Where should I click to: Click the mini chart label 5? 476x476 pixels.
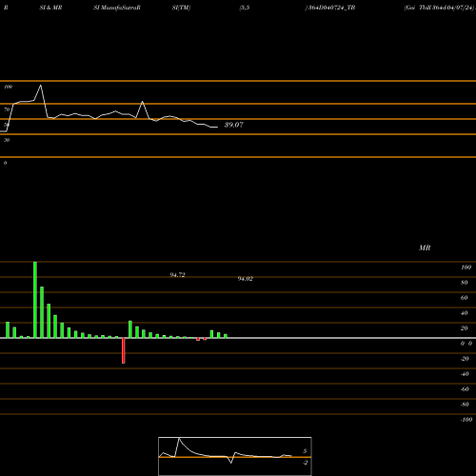305,451
